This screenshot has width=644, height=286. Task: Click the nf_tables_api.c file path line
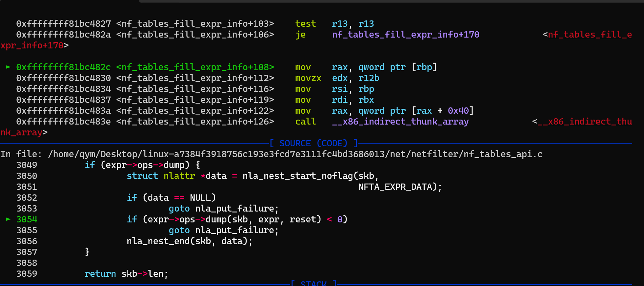(x=271, y=154)
